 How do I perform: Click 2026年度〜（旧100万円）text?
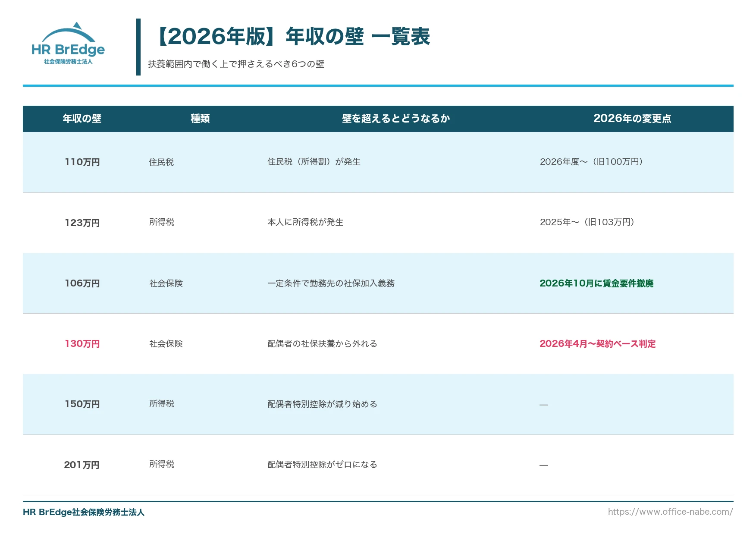[x=593, y=162]
